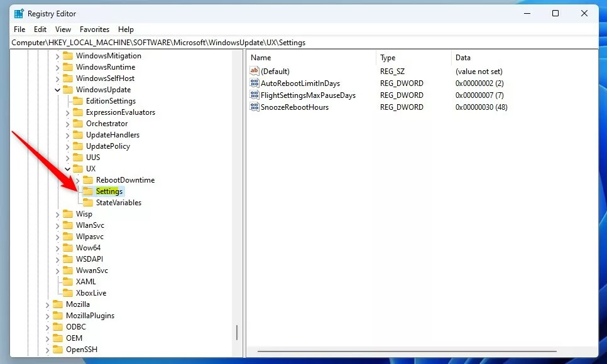Click the Wisp folder icon

click(68, 213)
